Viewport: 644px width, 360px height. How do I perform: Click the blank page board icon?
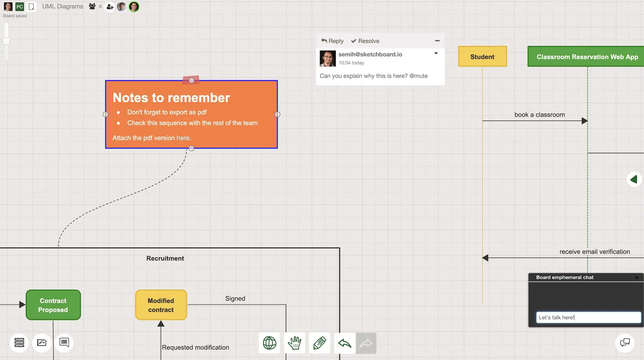click(31, 6)
